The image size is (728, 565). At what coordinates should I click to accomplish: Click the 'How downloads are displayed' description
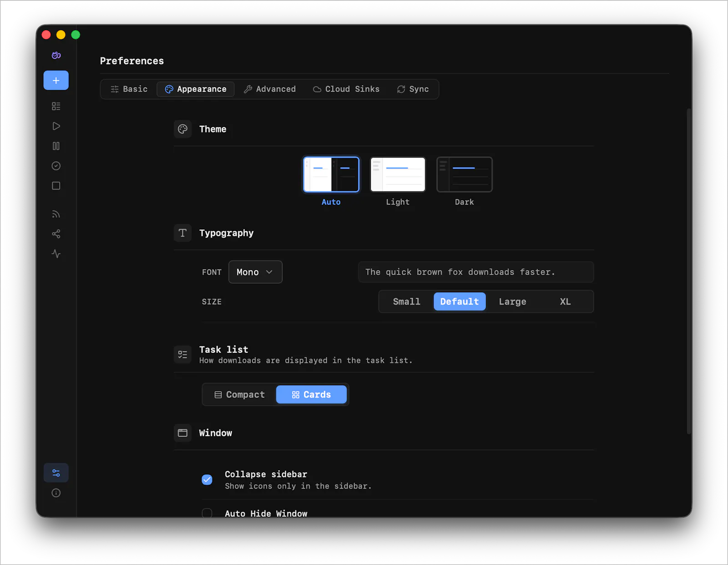[x=306, y=361]
